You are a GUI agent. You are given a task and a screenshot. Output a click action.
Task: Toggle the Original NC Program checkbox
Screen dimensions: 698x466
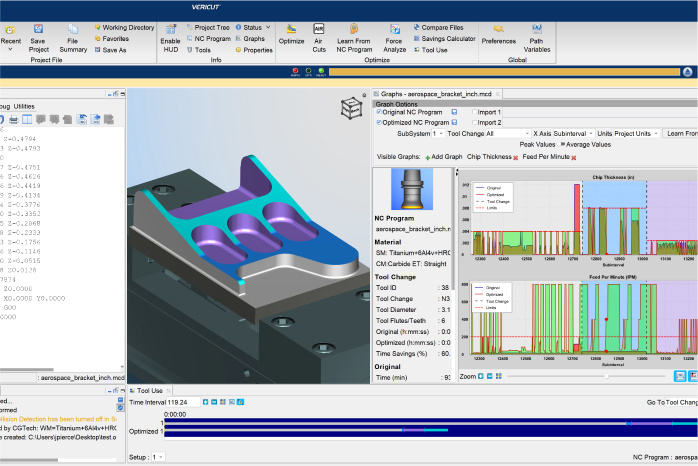[379, 112]
